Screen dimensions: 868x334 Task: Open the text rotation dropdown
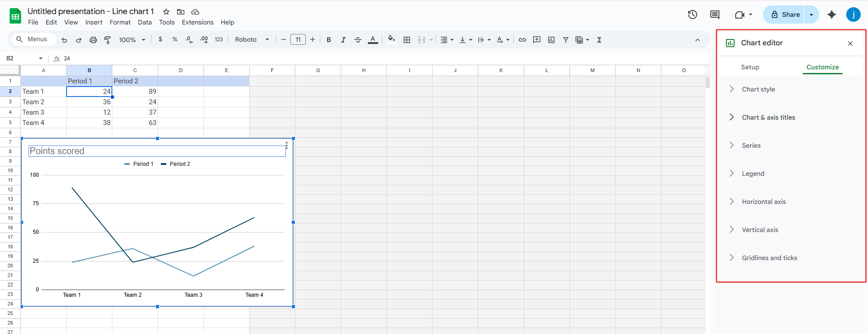[x=503, y=40]
